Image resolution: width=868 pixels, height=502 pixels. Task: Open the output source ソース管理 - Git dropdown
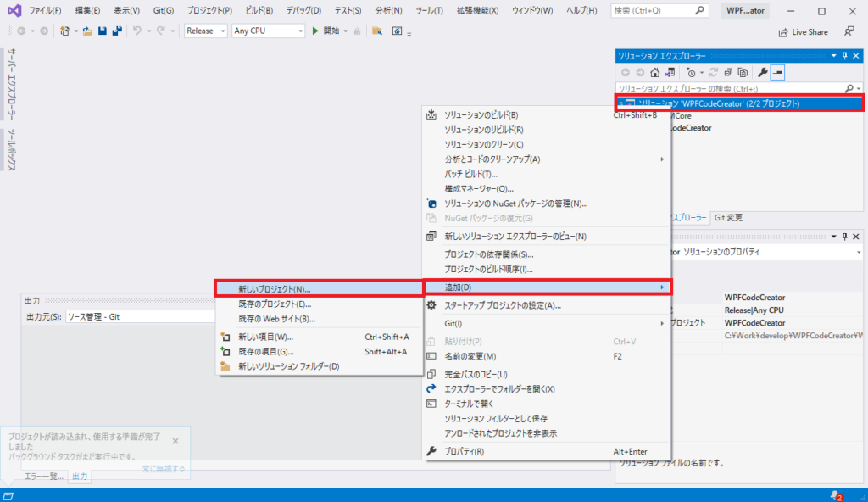click(140, 317)
